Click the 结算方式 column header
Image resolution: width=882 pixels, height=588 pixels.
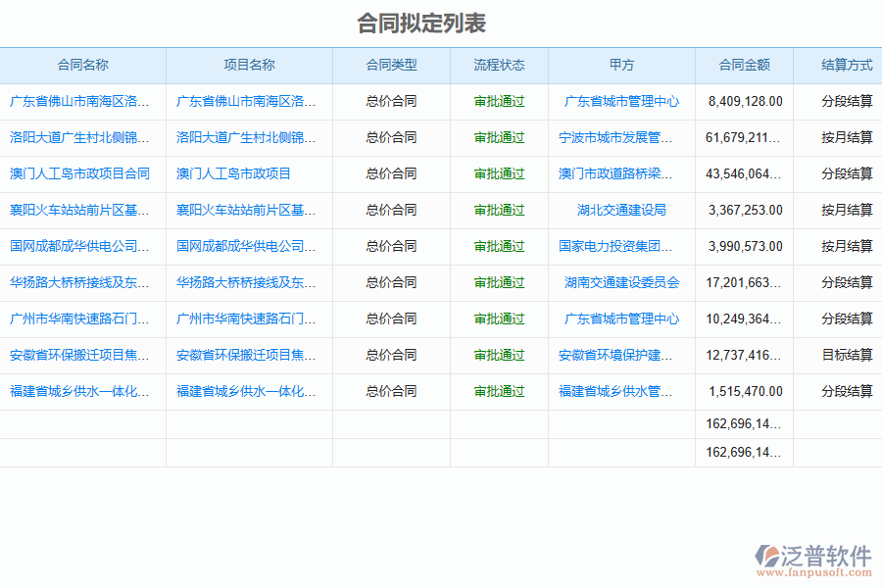tap(846, 66)
